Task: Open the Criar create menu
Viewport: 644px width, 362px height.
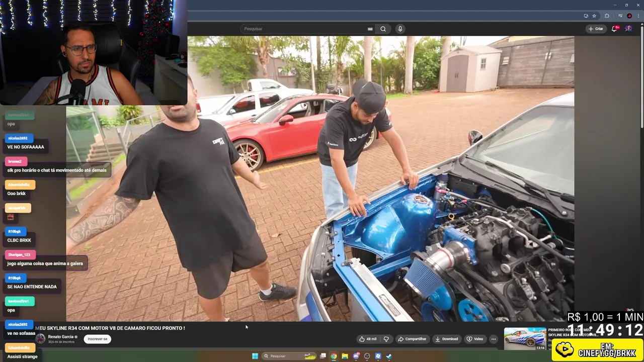Action: pyautogui.click(x=596, y=29)
